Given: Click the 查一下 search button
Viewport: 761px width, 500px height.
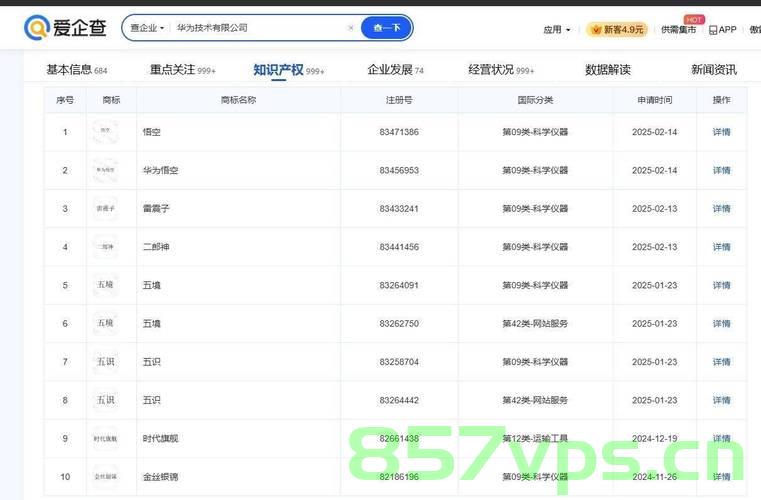Looking at the screenshot, I should pos(386,28).
